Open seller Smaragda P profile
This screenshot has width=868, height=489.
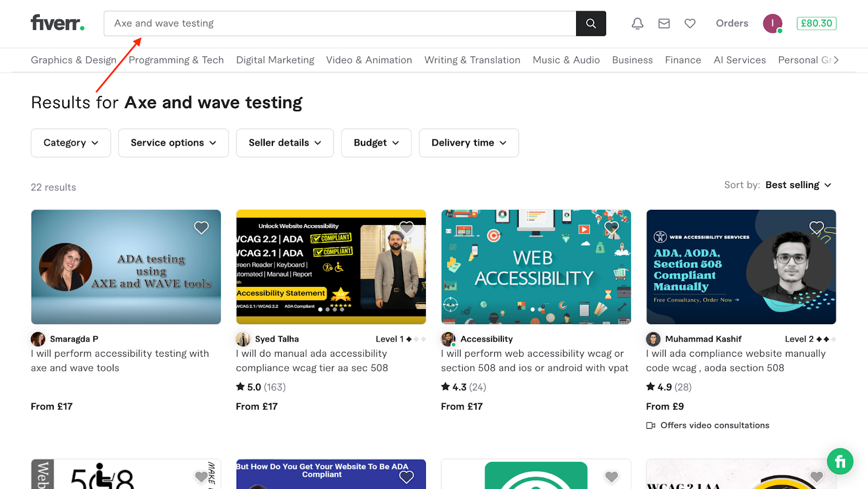click(74, 339)
